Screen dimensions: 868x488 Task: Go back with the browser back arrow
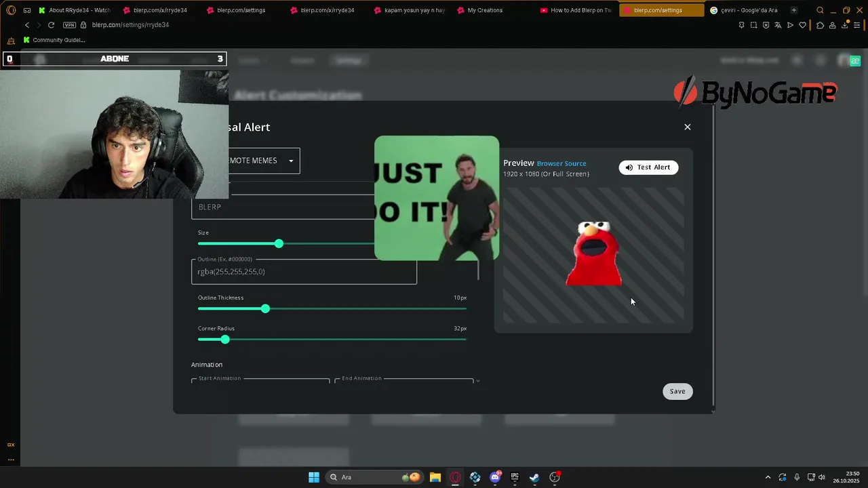pos(27,25)
